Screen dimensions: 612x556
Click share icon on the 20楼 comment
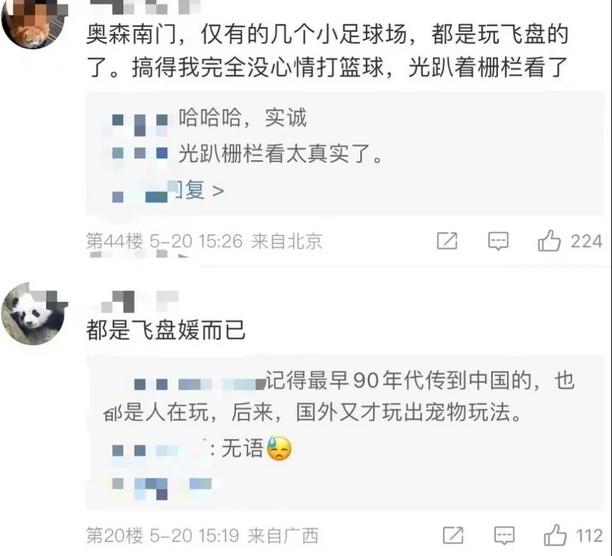pos(452,534)
